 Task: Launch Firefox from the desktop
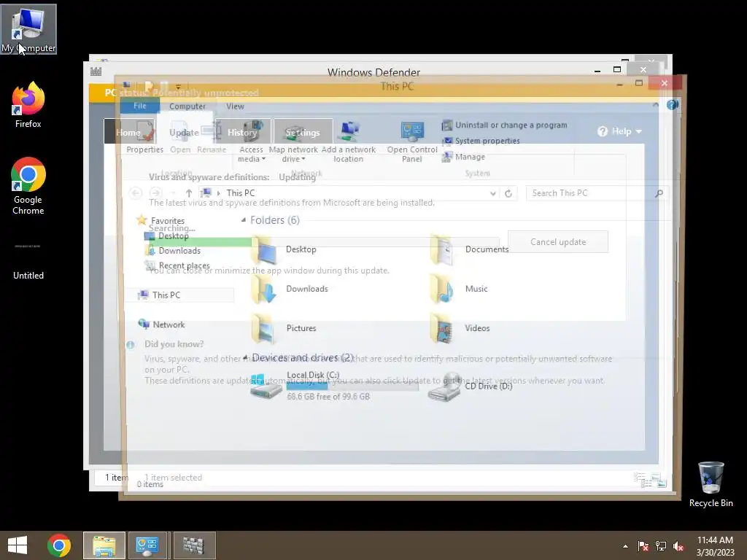28,105
